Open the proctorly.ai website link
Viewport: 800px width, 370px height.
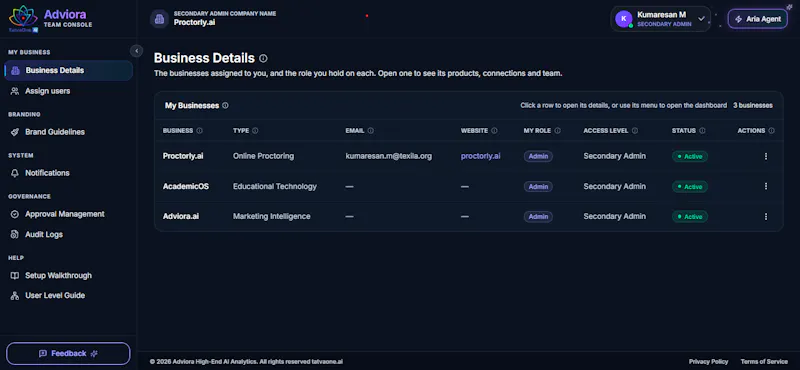[481, 156]
